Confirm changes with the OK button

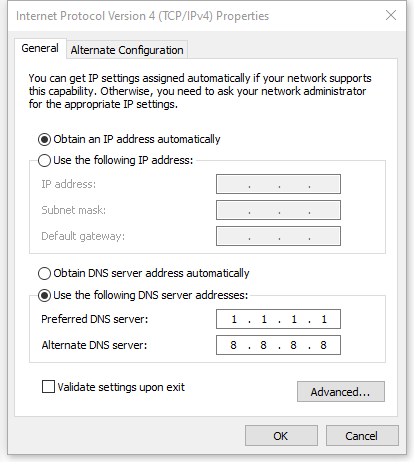click(281, 436)
